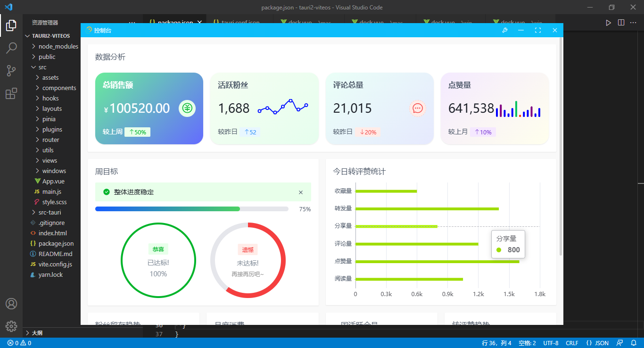The height and width of the screenshot is (348, 644).
Task: Click the yen currency icon on the sales card
Action: point(187,108)
